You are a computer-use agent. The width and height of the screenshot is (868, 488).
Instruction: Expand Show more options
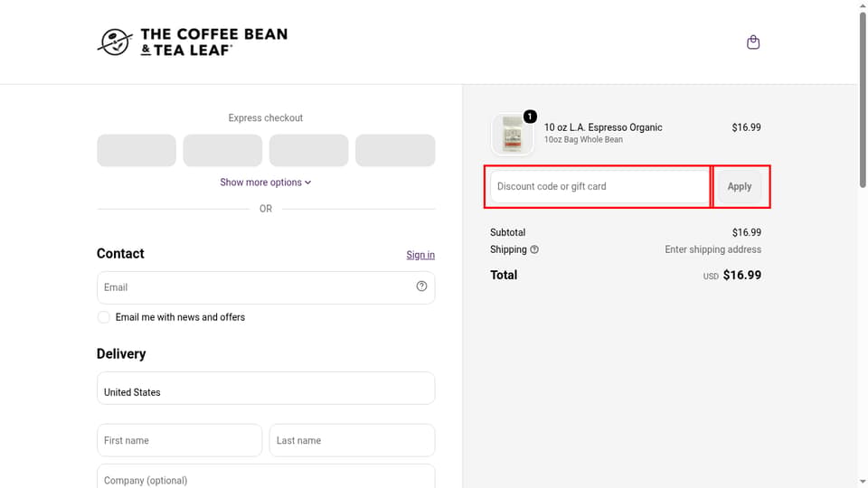(266, 182)
